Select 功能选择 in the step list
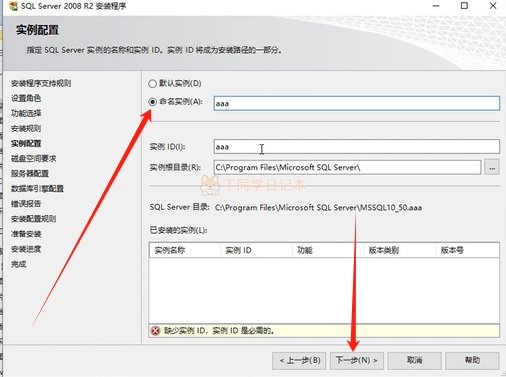506x377 pixels. coord(26,113)
